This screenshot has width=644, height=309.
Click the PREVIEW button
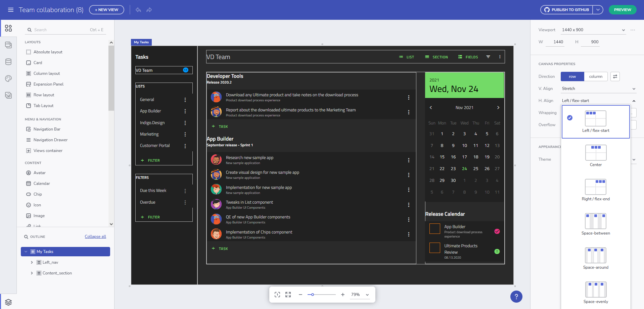[x=622, y=10]
